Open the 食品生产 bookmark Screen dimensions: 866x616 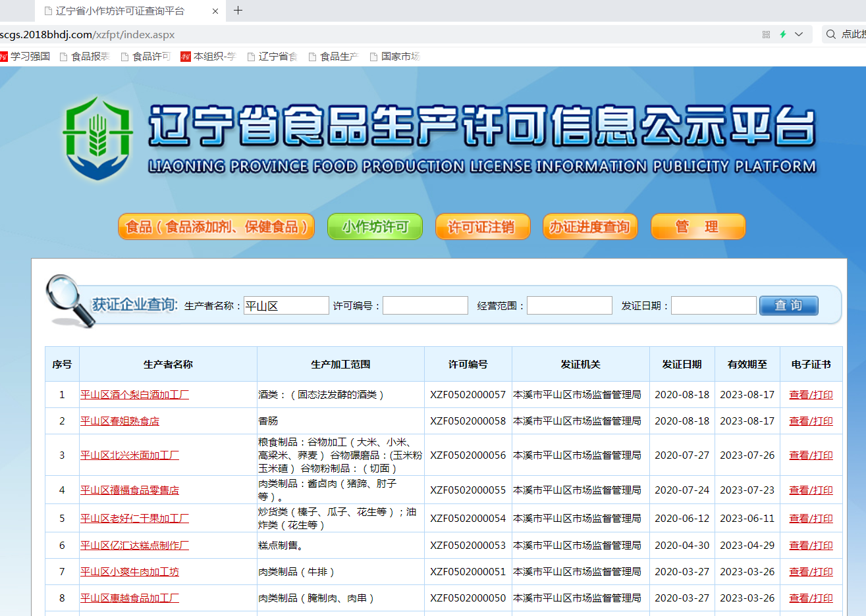[333, 57]
